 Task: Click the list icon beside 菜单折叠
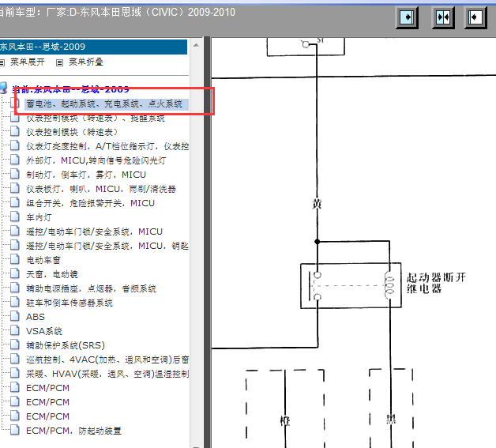pos(59,62)
